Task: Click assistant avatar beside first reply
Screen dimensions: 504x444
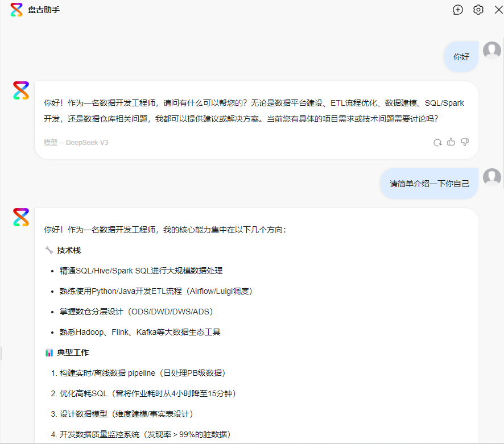Action: [x=21, y=90]
